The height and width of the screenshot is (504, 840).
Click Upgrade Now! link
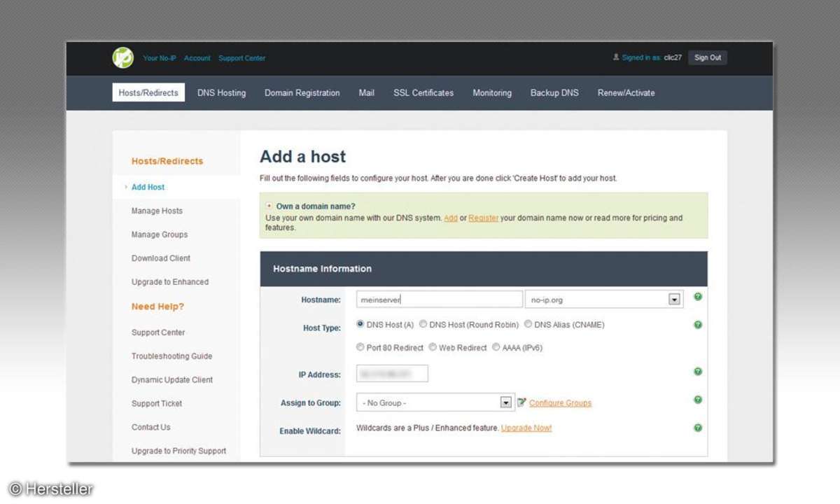[x=526, y=428]
